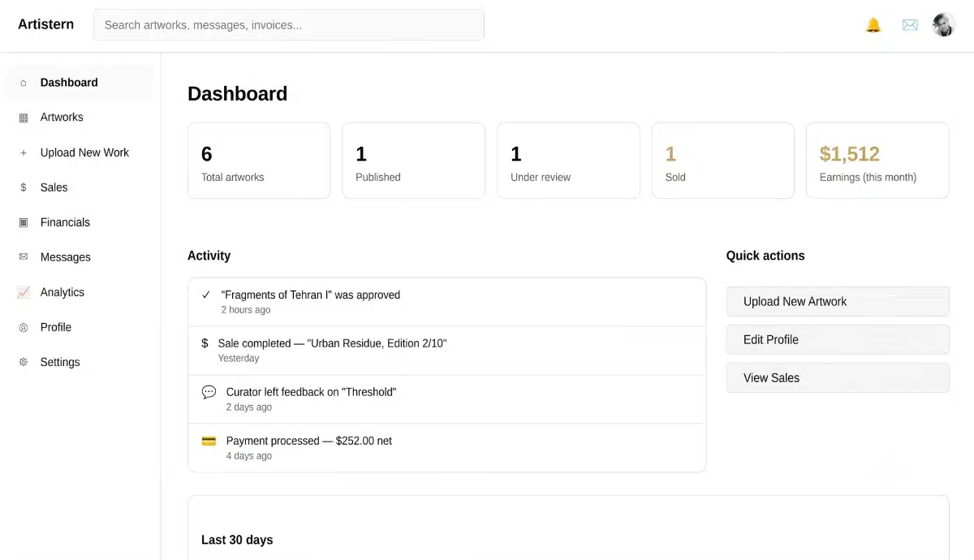Open Sale completed "Urban Residue, Edition 2/10" activity

[x=447, y=351]
